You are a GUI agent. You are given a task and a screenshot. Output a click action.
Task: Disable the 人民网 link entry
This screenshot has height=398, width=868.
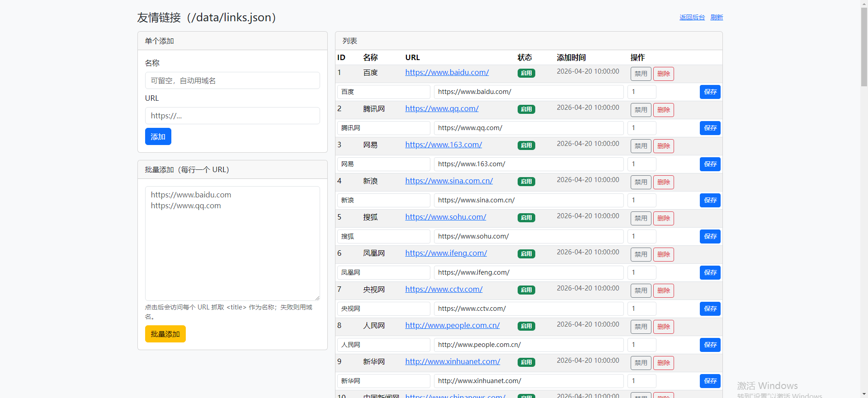(x=641, y=327)
